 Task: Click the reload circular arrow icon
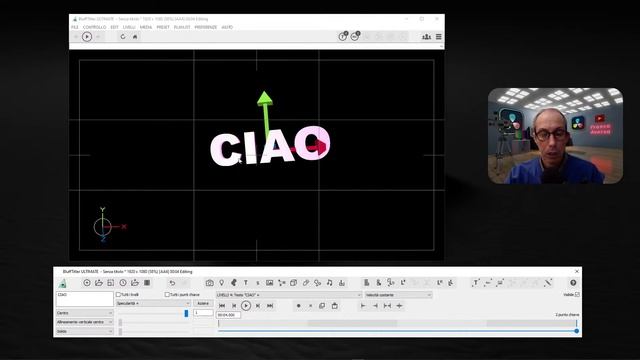[x=122, y=37]
